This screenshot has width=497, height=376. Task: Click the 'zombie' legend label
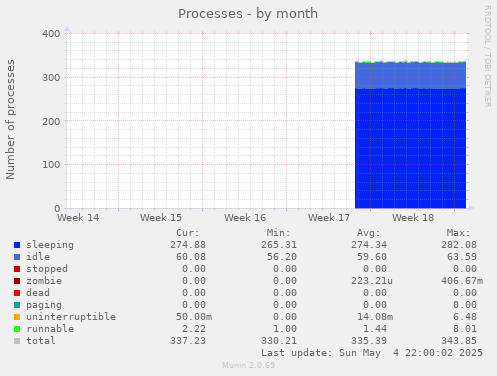[x=44, y=281]
